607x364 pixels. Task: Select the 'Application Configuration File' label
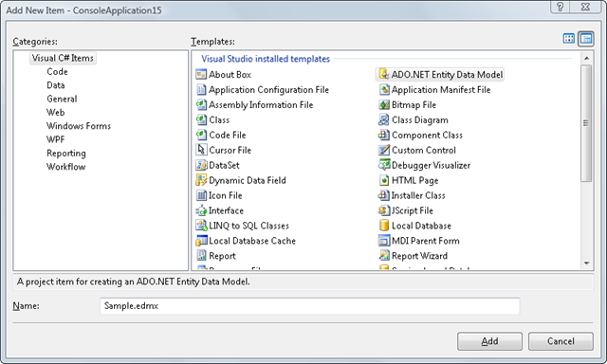pyautogui.click(x=268, y=90)
